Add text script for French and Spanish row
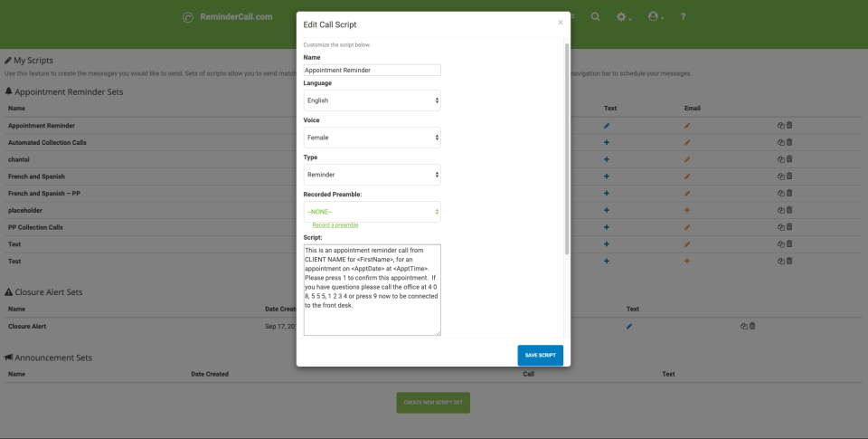The image size is (868, 439). click(x=607, y=177)
